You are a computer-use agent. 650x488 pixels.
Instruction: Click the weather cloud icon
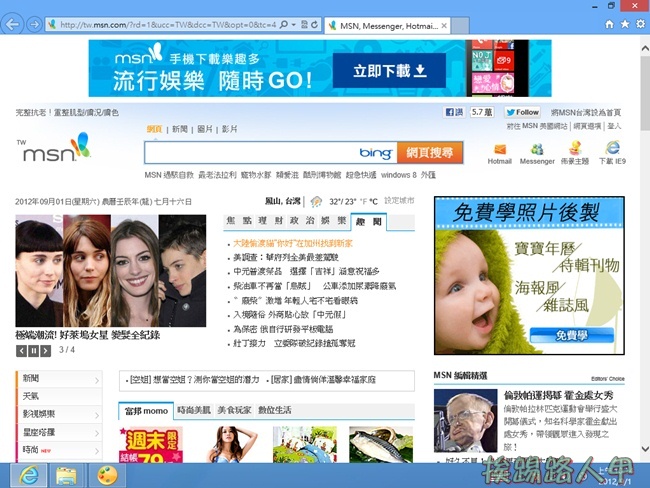coord(316,202)
